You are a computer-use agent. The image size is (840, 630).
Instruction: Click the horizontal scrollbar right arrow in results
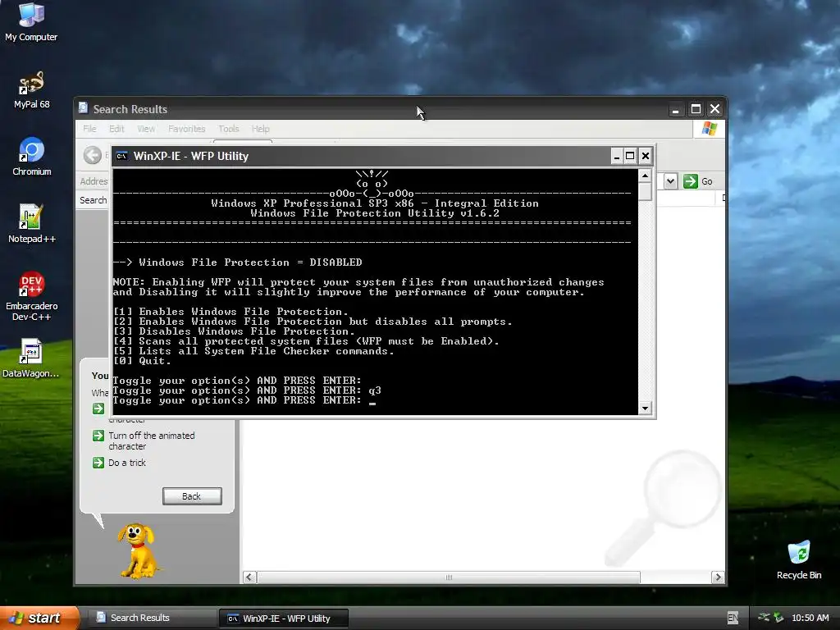[x=718, y=577]
